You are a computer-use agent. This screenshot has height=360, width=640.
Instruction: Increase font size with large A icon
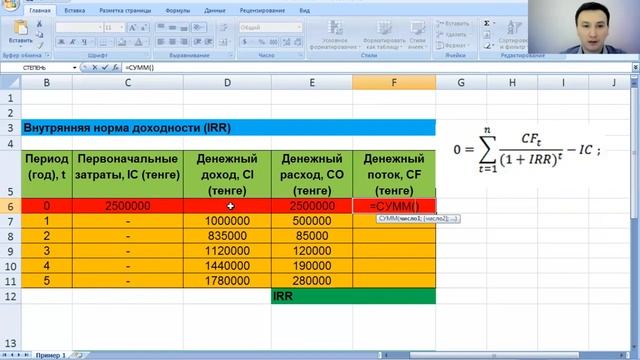(x=132, y=28)
